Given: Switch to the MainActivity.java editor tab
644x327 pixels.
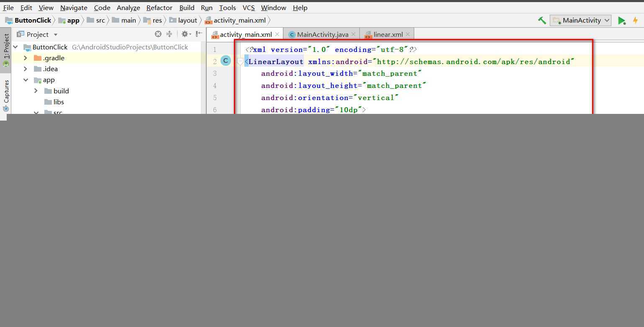Looking at the screenshot, I should 323,34.
